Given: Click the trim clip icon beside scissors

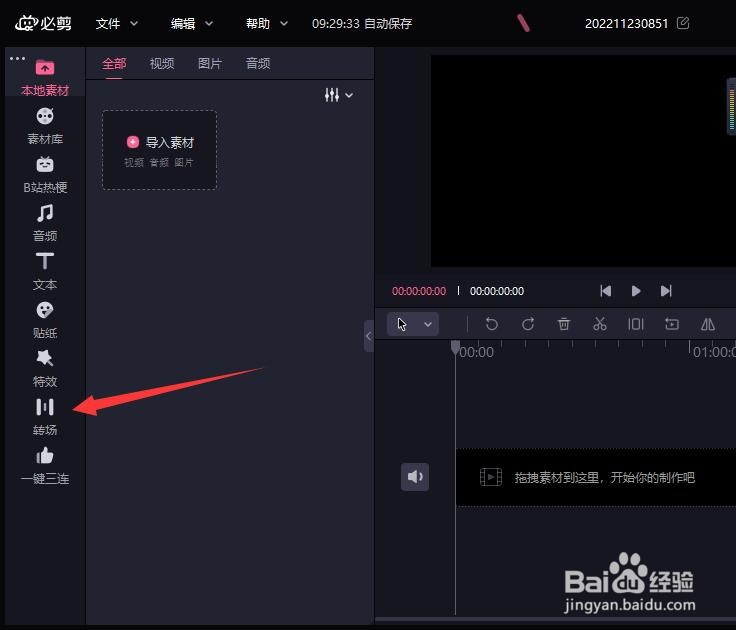Looking at the screenshot, I should tap(636, 324).
